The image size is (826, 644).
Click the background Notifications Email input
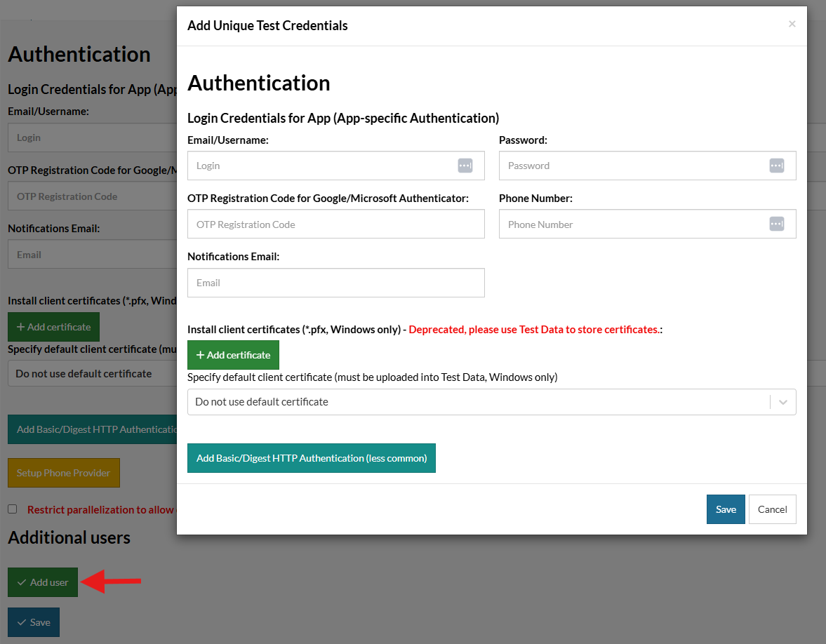coord(93,255)
